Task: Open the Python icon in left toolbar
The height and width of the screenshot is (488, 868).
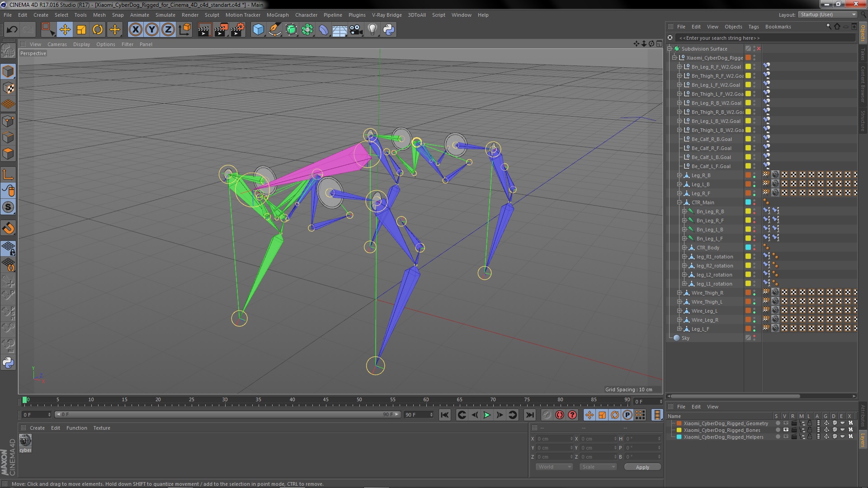Action: tap(8, 362)
